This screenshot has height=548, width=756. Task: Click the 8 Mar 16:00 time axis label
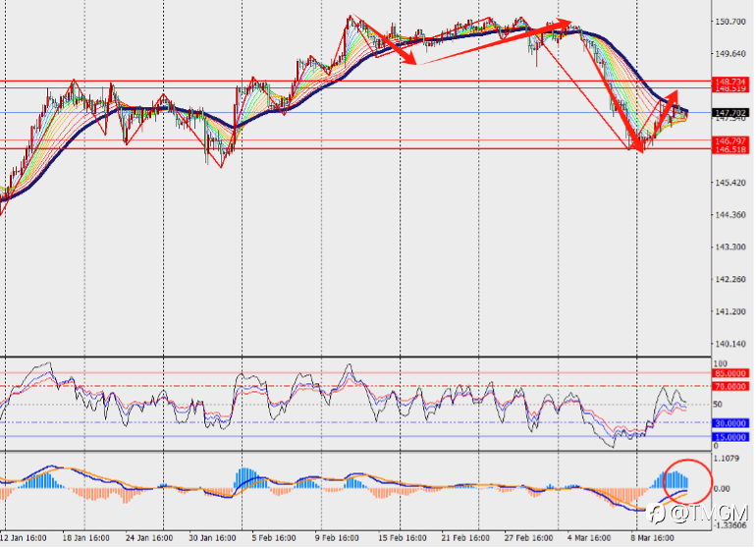[x=652, y=538]
